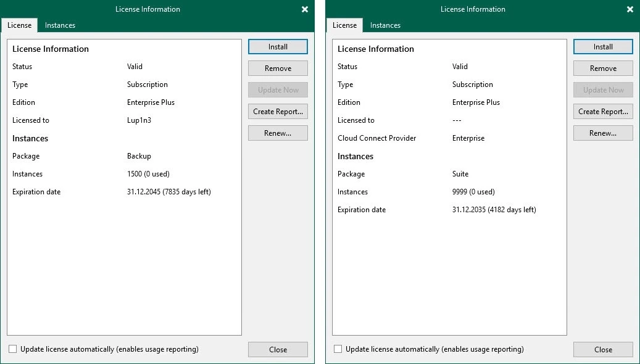Open the Instances tab in the left window

60,25
